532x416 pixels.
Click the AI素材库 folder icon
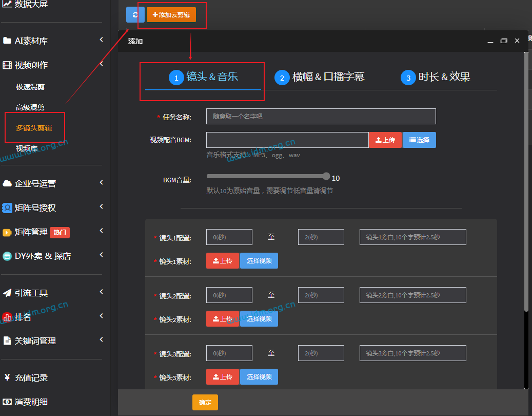pos(7,41)
